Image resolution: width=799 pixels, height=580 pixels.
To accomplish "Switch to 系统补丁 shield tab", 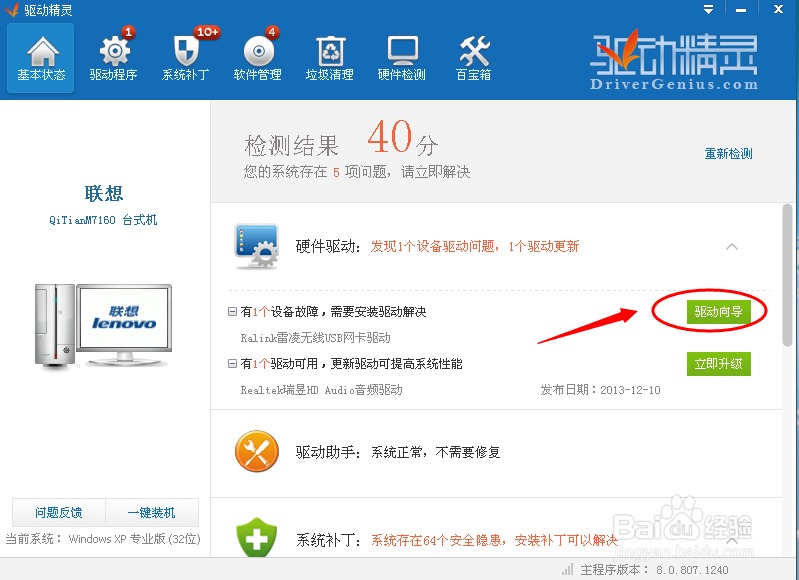I will click(x=185, y=58).
